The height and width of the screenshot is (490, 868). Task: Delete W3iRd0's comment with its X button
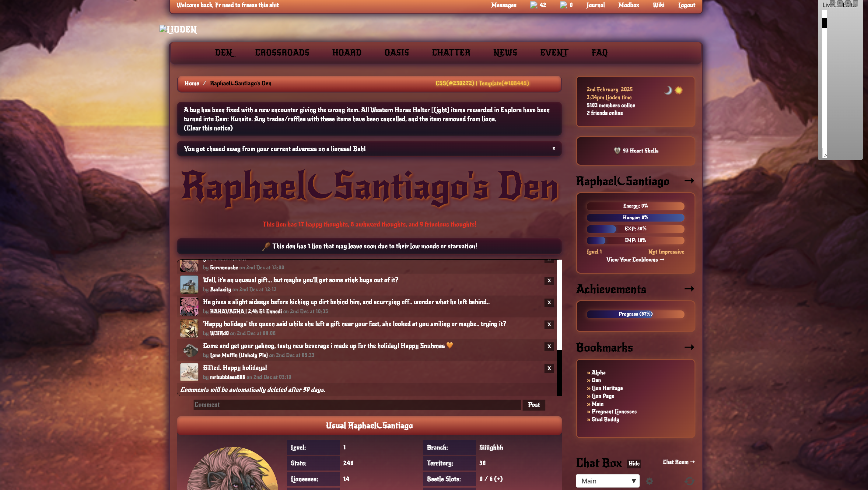pos(549,324)
